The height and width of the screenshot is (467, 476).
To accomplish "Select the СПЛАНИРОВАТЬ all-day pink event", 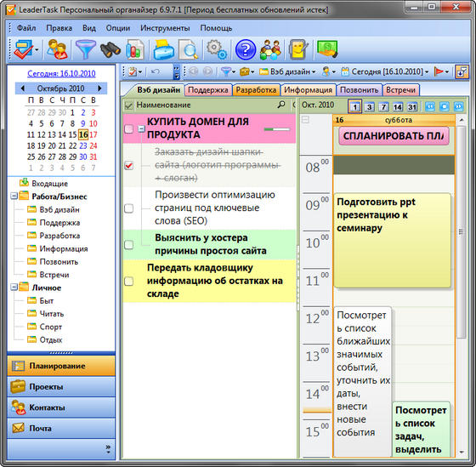I will coord(394,136).
